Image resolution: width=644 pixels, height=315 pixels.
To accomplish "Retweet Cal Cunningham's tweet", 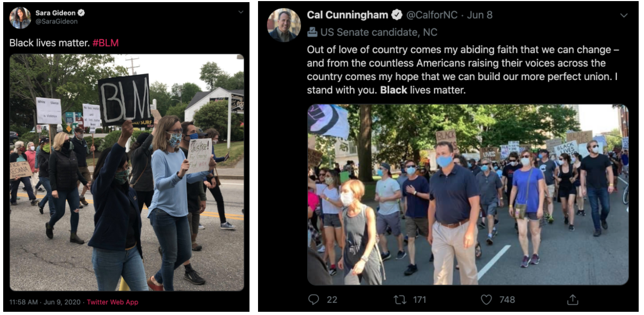I will (400, 300).
